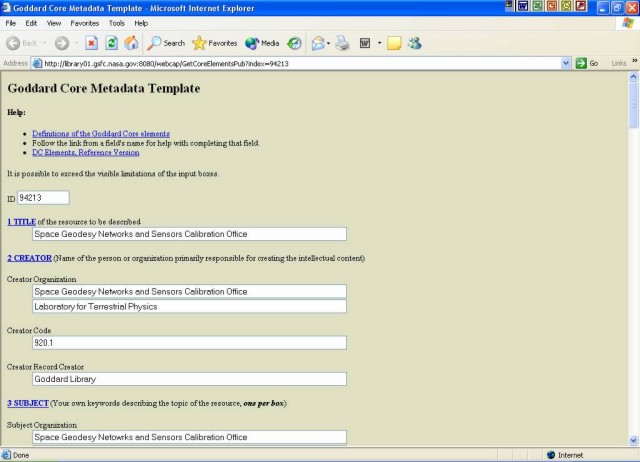
Task: Open the Back history dropdown arrow
Action: point(44,43)
